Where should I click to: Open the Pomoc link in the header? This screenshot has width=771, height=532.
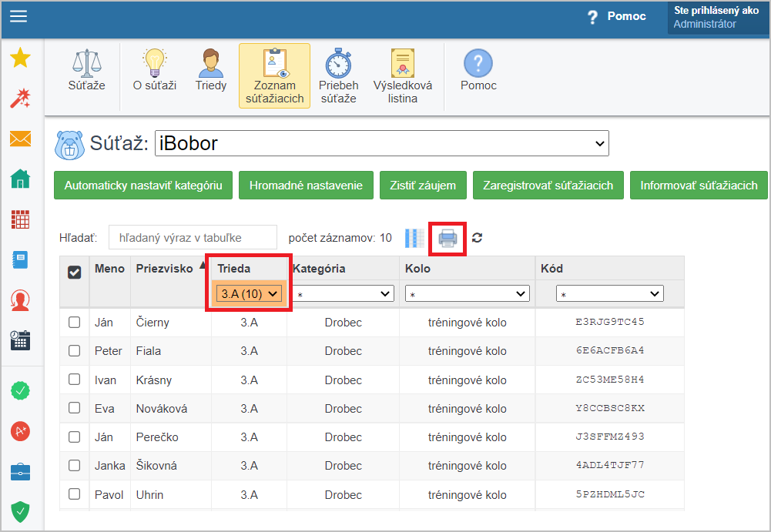626,16
